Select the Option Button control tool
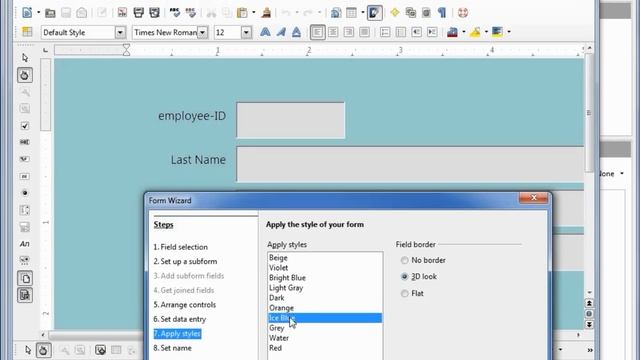Screen dimensions: 640x360 point(25,193)
